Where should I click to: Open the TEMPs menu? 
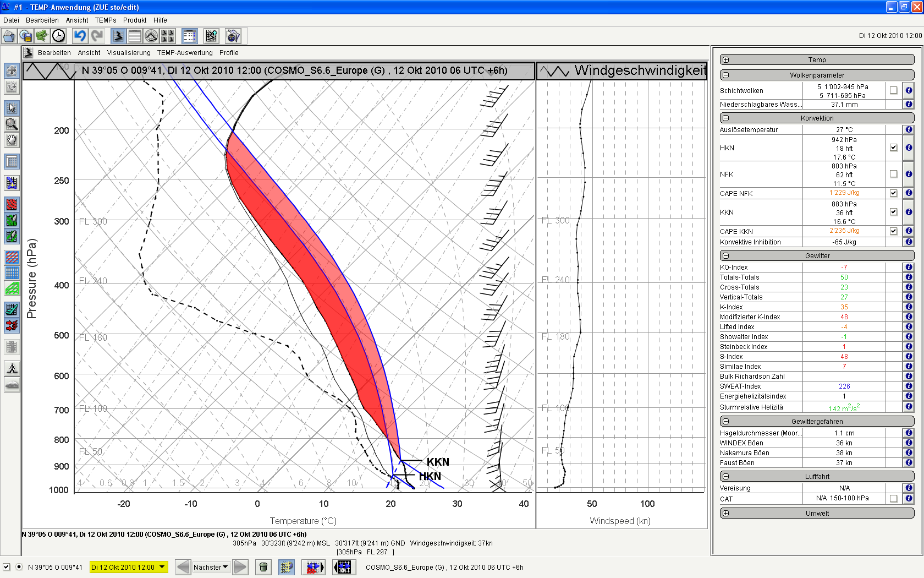coord(105,20)
